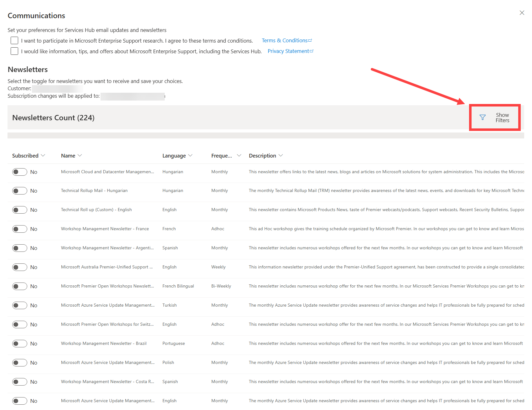
Task: Toggle Premier Open Workshops for Switzerland newsletter
Action: [x=20, y=325]
